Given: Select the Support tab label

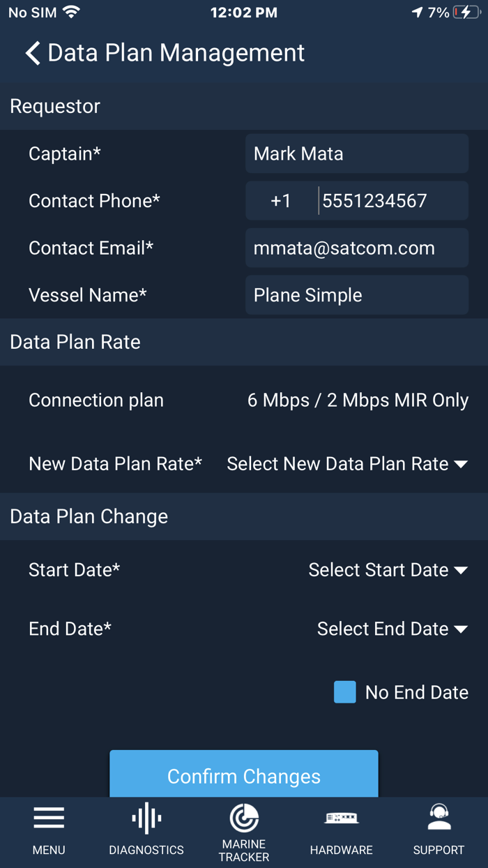Looking at the screenshot, I should pos(439,850).
